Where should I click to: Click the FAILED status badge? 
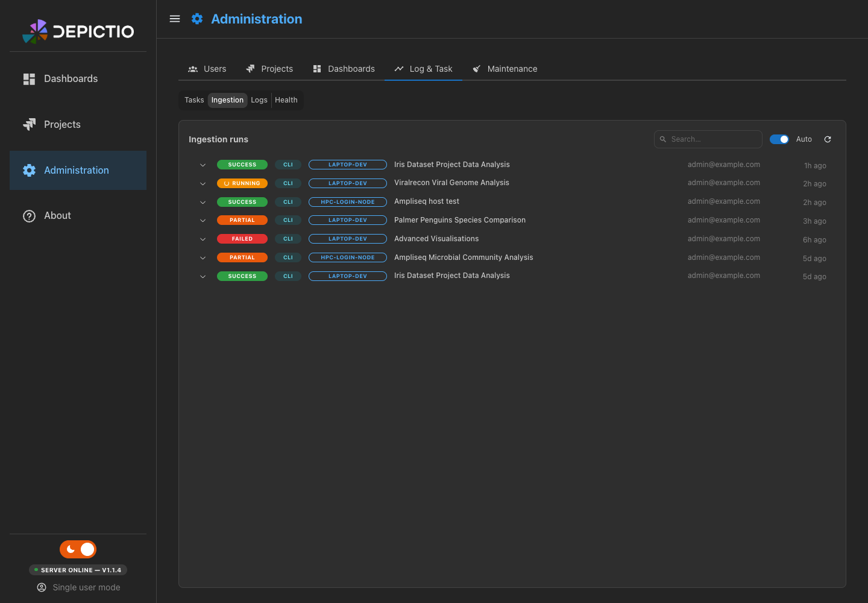pos(242,239)
